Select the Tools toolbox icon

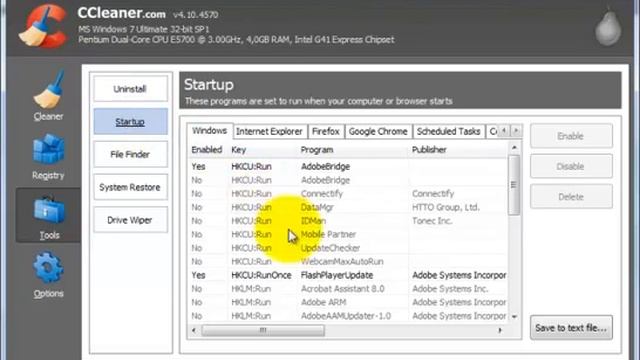pos(49,210)
